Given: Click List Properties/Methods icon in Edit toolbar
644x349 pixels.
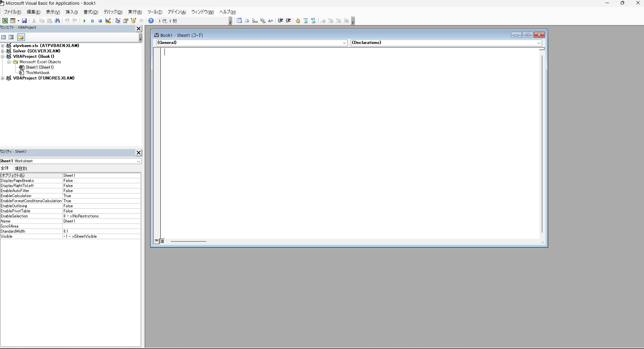Looking at the screenshot, I should click(239, 21).
